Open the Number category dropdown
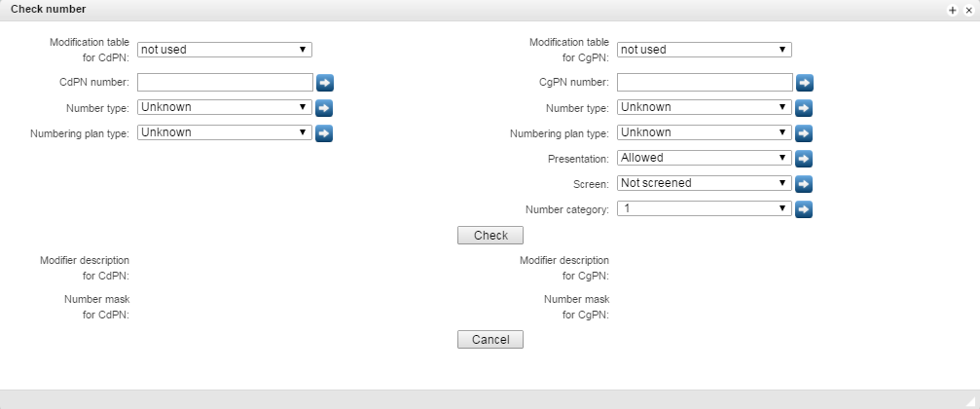 point(705,207)
